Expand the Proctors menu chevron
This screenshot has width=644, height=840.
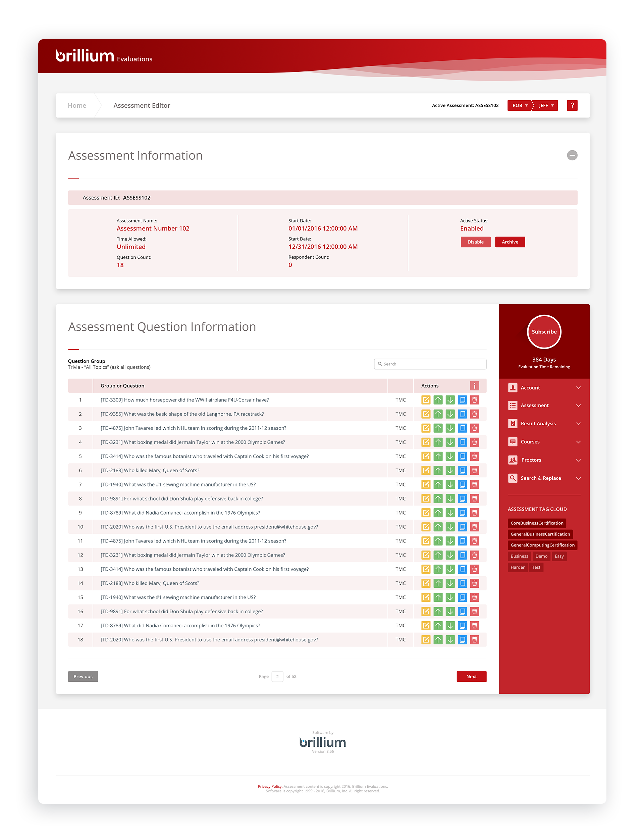point(578,460)
